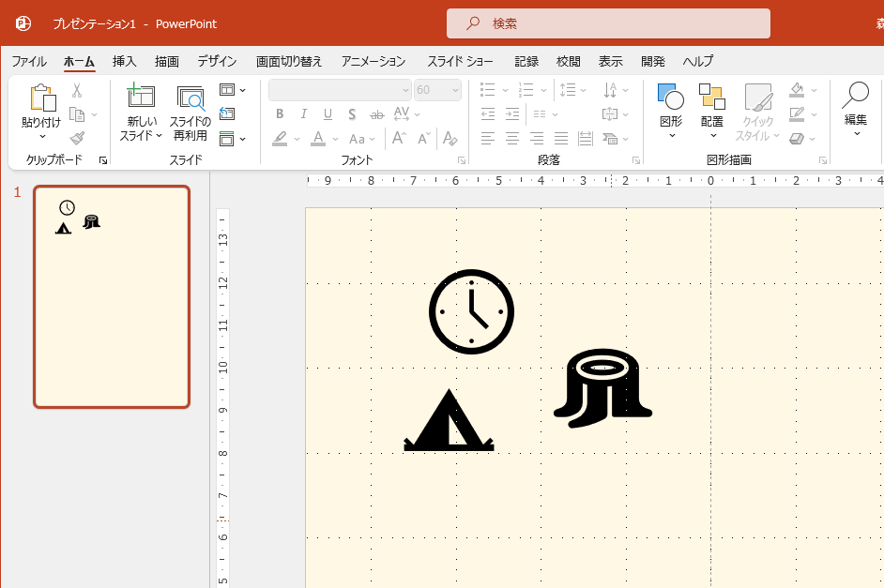The image size is (884, 588).
Task: Switch to the Design (デザイン) tab
Action: (x=217, y=61)
